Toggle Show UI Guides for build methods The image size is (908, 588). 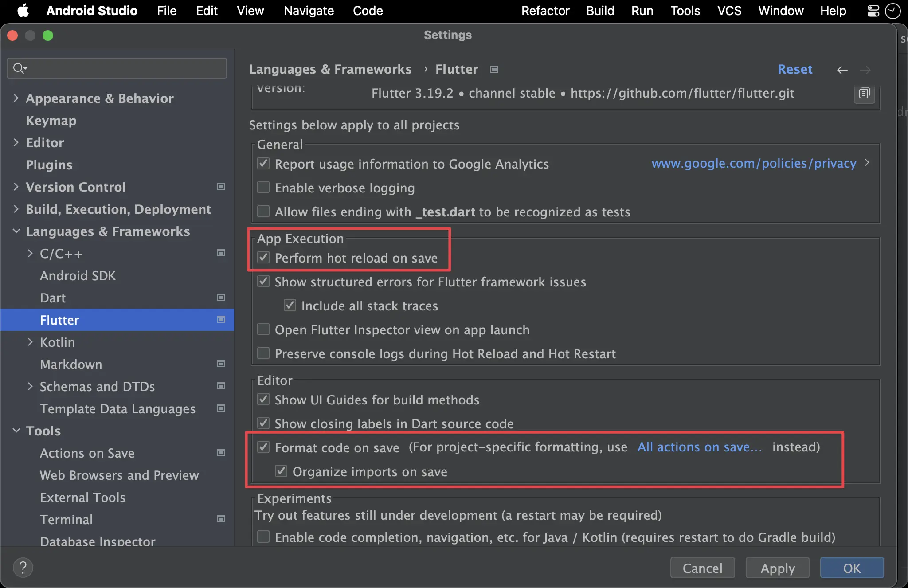(x=263, y=400)
